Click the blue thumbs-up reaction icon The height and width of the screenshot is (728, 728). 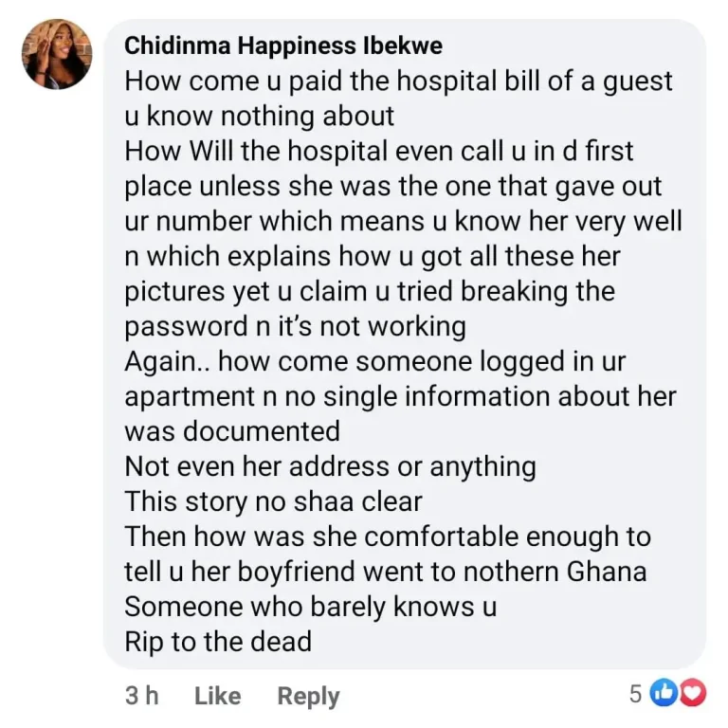(663, 694)
